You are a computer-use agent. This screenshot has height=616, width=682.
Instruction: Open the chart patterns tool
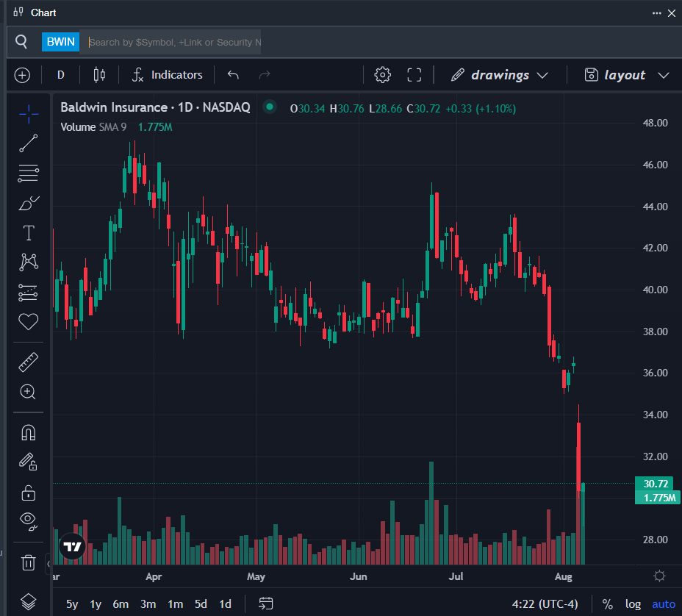(x=29, y=262)
